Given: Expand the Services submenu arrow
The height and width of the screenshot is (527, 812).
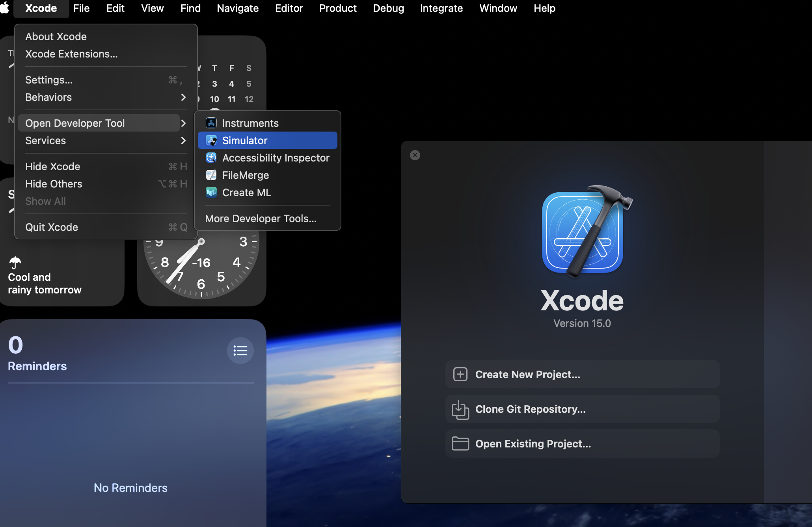Looking at the screenshot, I should [183, 140].
